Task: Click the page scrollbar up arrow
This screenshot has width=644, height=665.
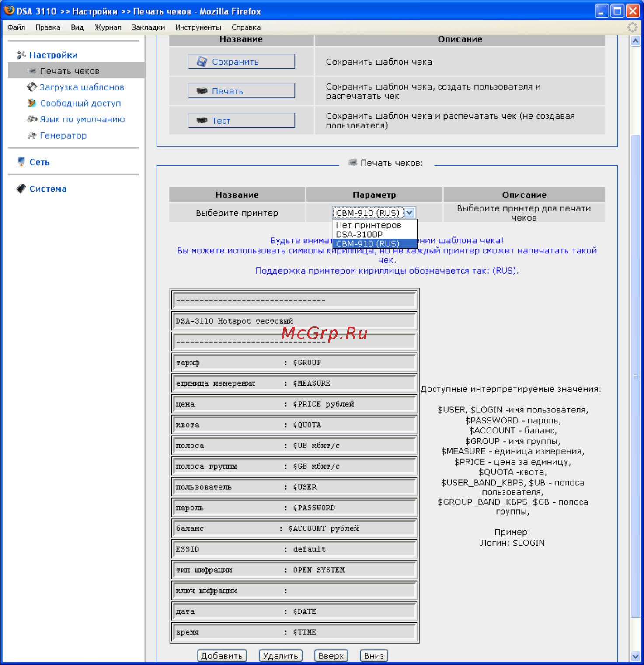Action: tap(636, 41)
